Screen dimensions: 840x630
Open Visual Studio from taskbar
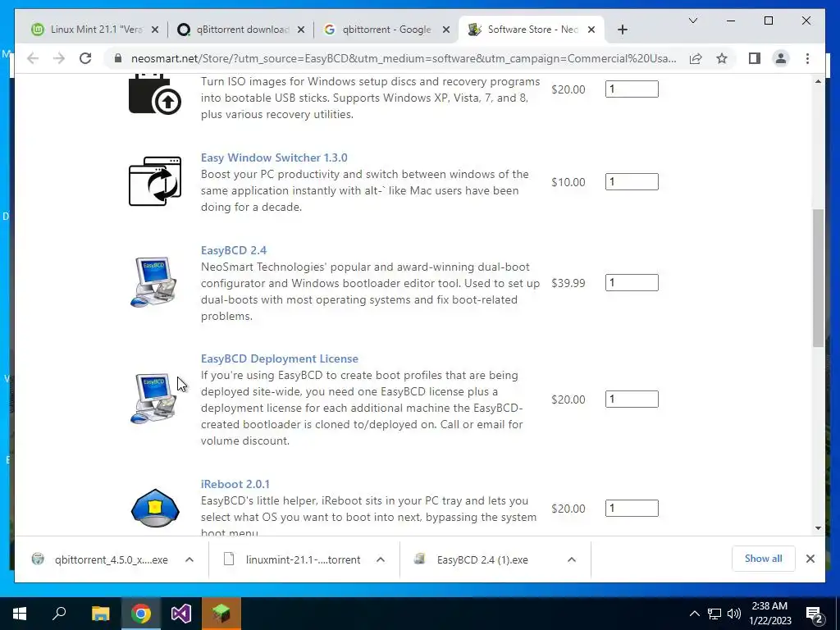tap(181, 614)
